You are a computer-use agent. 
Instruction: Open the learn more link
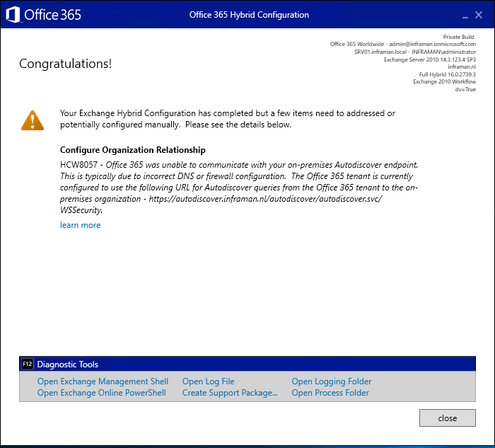tap(81, 225)
